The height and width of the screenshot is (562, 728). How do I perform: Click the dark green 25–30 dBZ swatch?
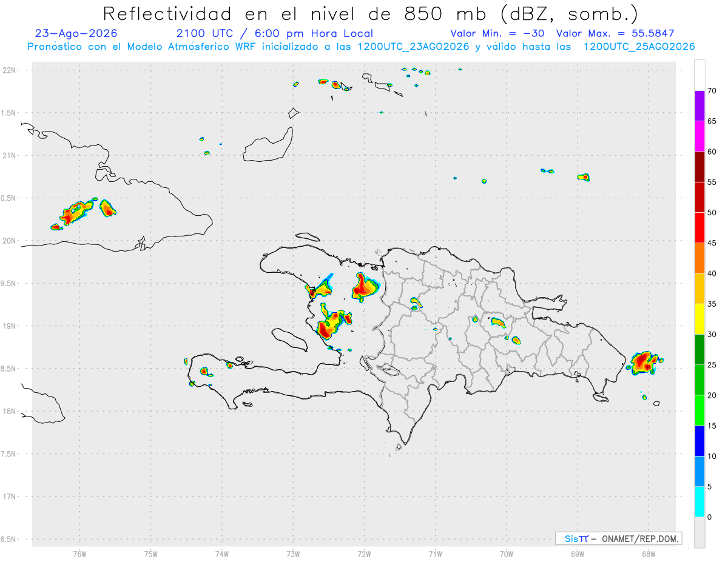[x=699, y=350]
